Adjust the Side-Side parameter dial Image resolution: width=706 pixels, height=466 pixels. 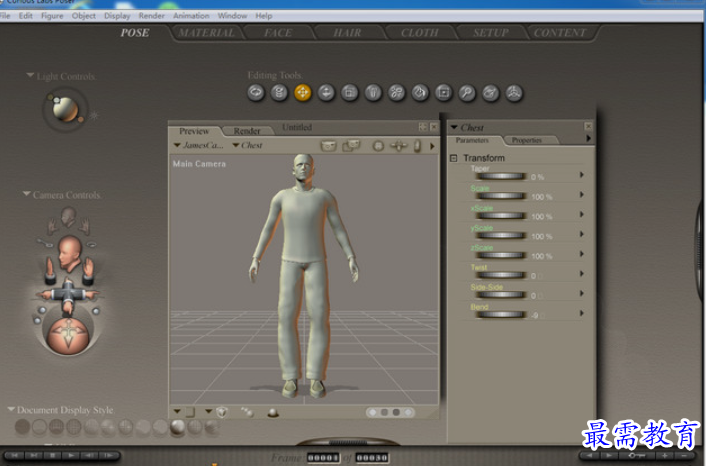coord(501,295)
